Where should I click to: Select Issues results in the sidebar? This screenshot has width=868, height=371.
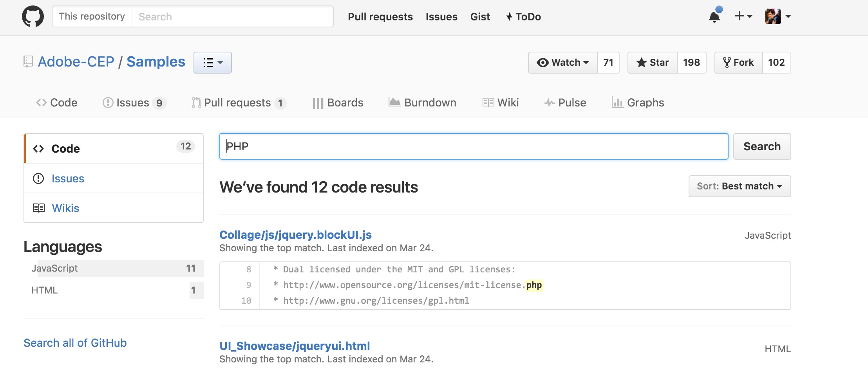tap(114, 178)
